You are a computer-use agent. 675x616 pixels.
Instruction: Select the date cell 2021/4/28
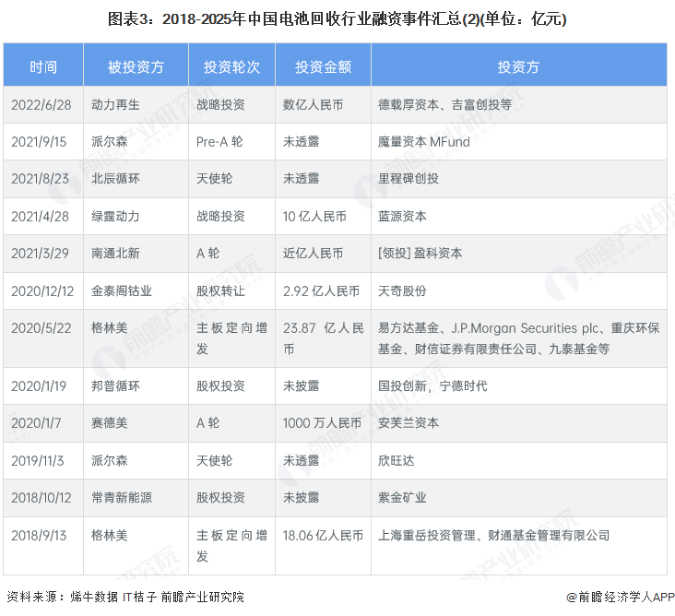(x=43, y=216)
